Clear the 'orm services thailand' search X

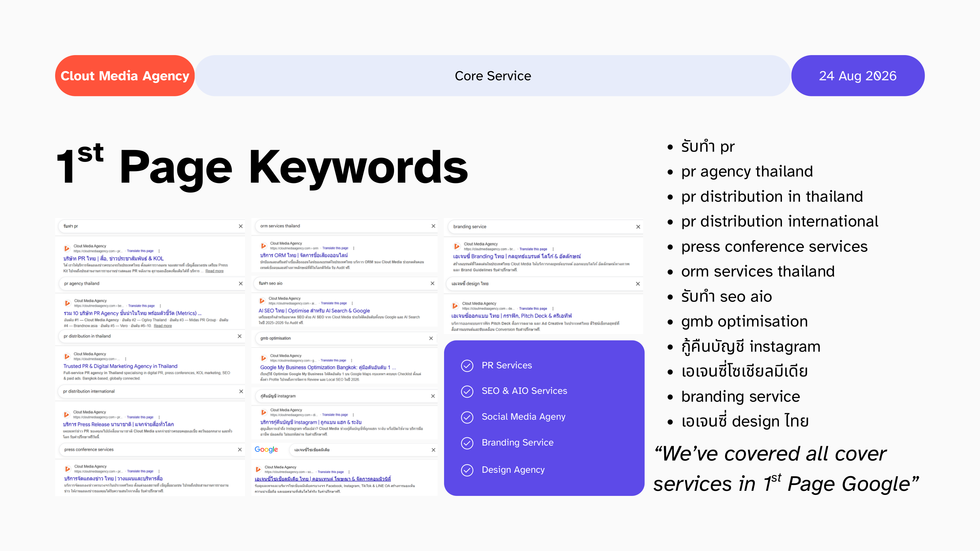433,226
